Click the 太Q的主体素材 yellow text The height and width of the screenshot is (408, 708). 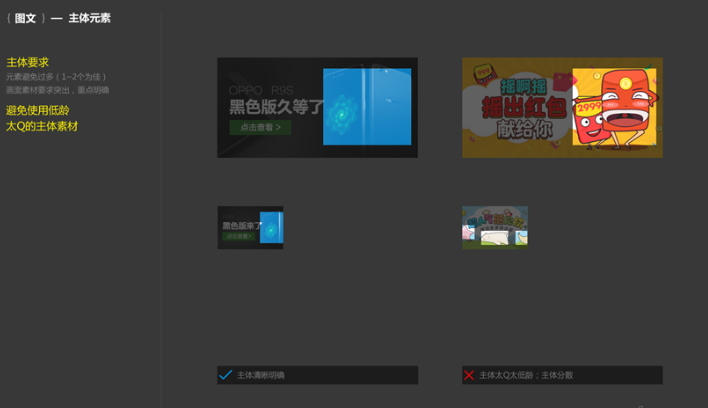(41, 126)
